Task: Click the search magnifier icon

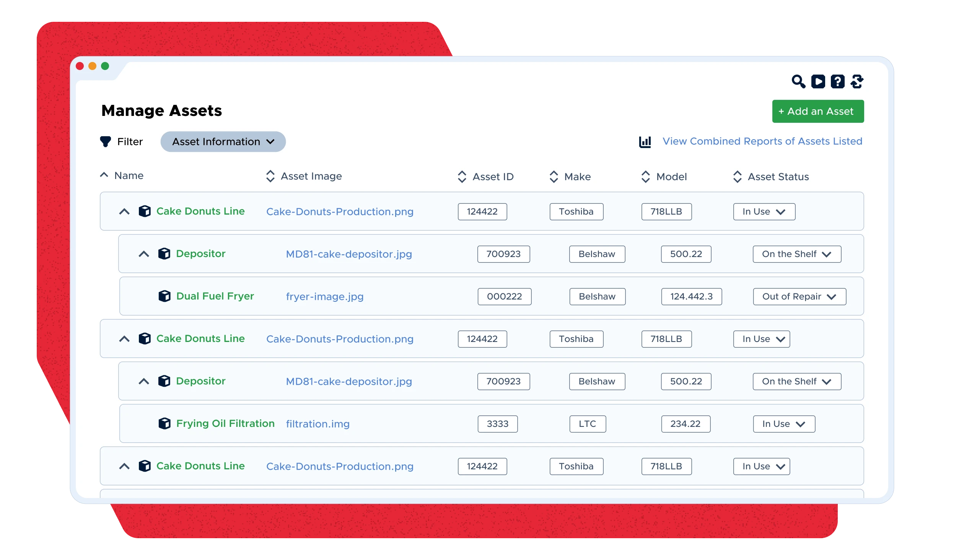Action: pyautogui.click(x=798, y=81)
